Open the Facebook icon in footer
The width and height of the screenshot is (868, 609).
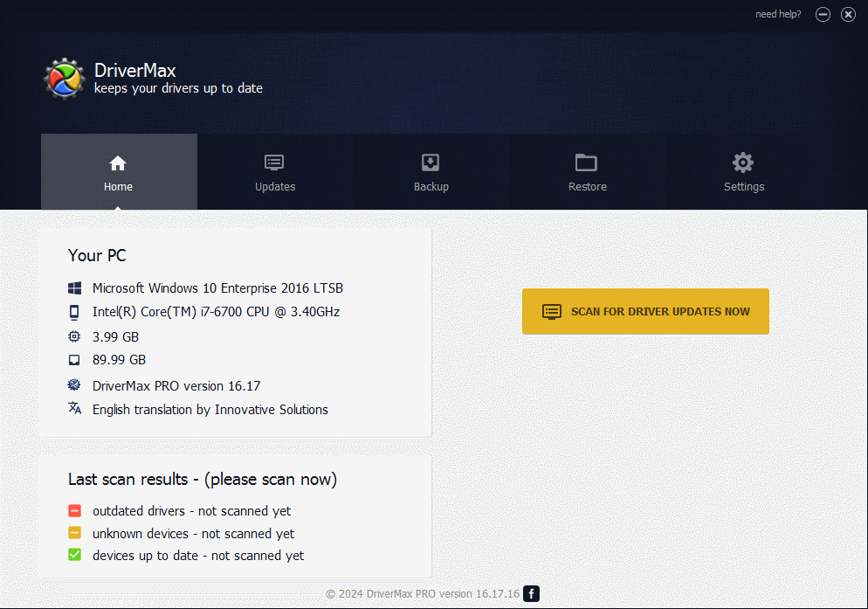[x=531, y=594]
